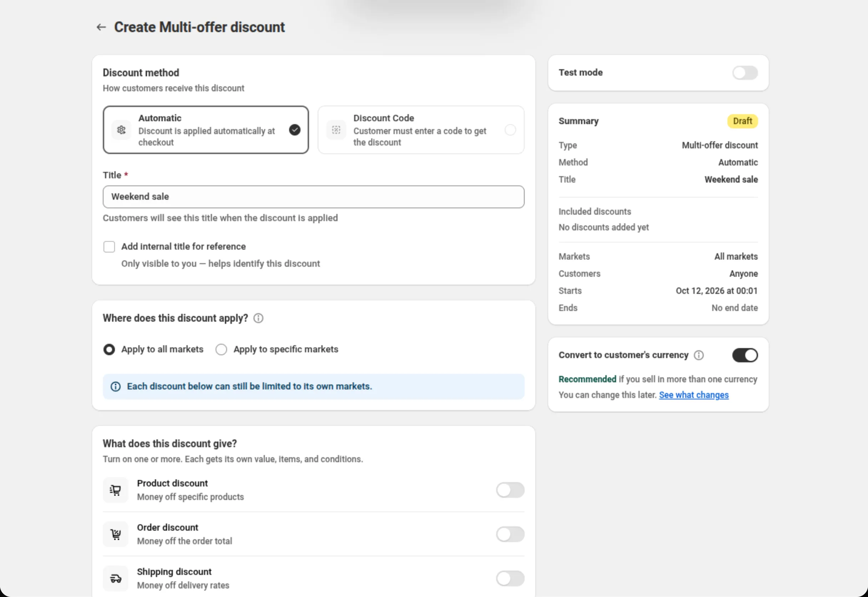The image size is (868, 597).
Task: Click the Shipping discount truck icon
Action: point(116,578)
